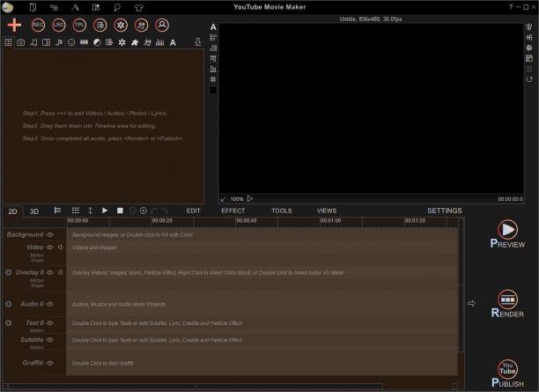Click the right arrow beside the timeline
539x392 pixels.
pyautogui.click(x=471, y=303)
